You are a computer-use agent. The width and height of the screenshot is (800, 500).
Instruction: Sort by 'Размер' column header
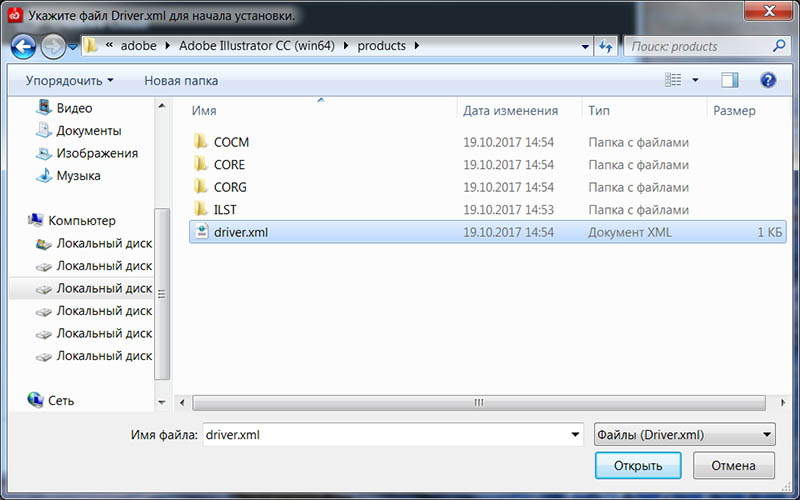[x=734, y=111]
